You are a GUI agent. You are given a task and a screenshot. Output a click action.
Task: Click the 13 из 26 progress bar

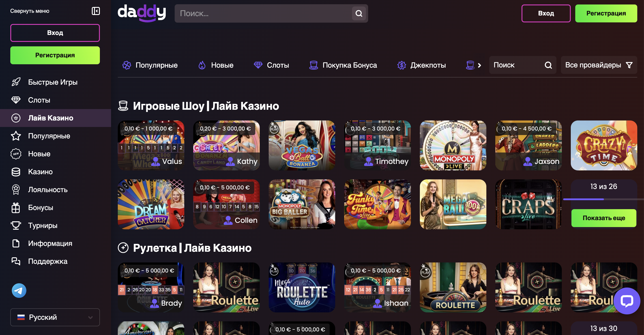coord(603,199)
